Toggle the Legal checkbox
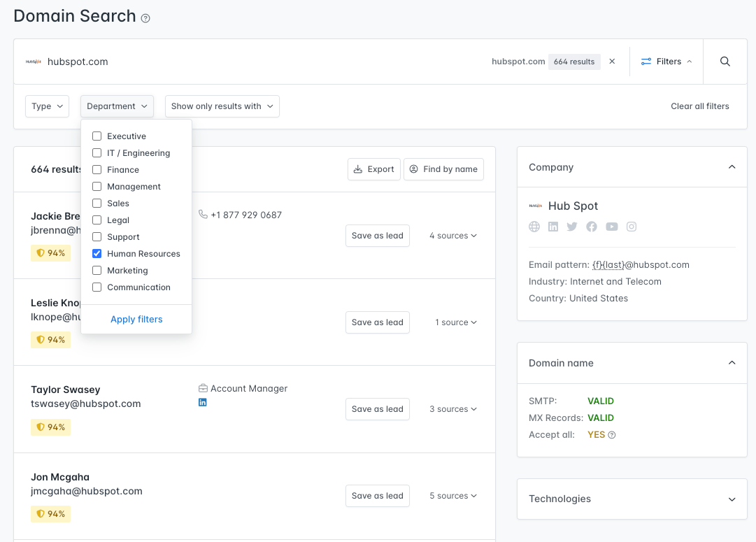This screenshot has width=756, height=542. pyautogui.click(x=97, y=220)
